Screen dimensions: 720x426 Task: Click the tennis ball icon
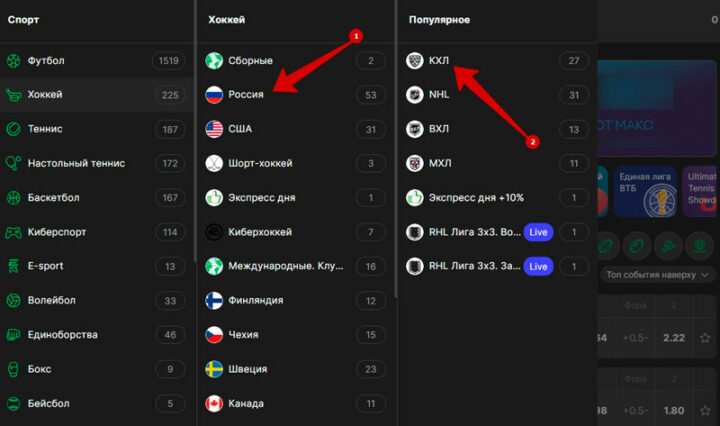coord(14,129)
